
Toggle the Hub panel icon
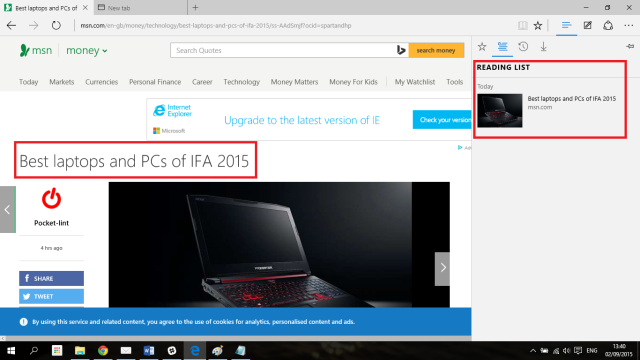[567, 25]
